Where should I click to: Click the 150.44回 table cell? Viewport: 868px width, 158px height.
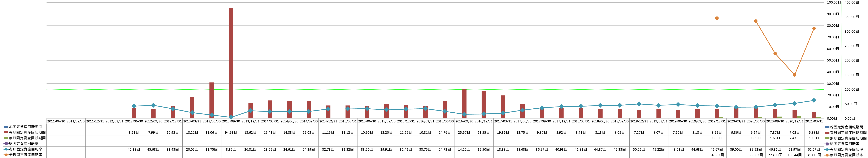pyautogui.click(x=795, y=155)
